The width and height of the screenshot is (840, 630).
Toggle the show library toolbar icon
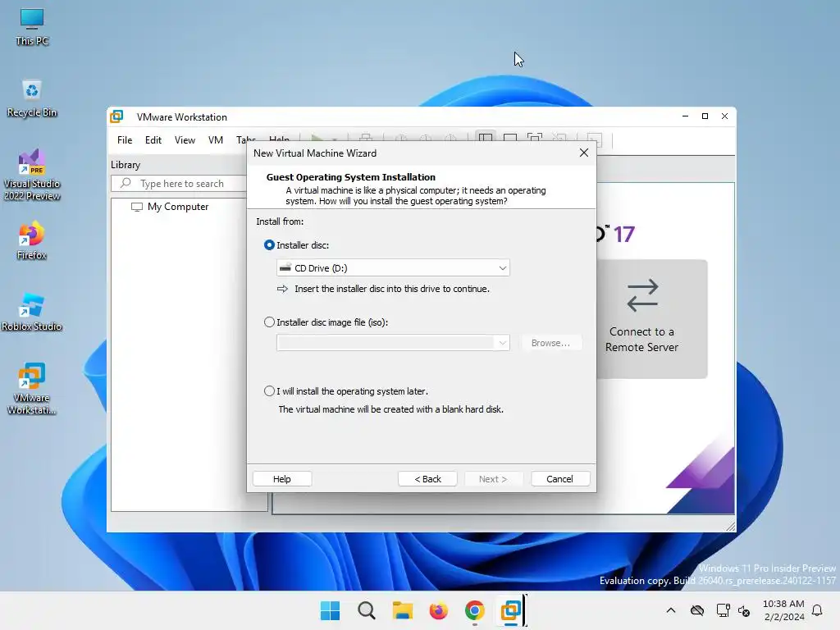(x=486, y=138)
